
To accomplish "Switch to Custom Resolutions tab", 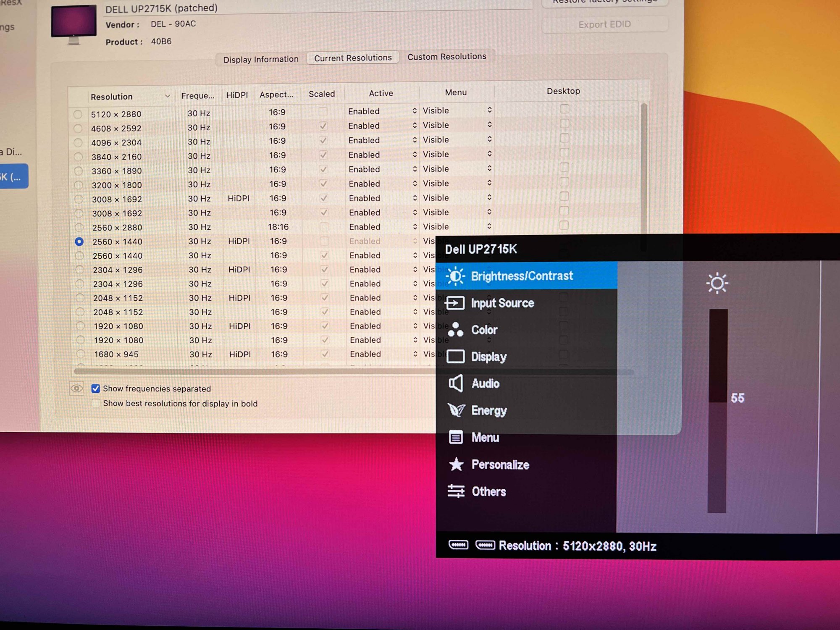I will [446, 57].
